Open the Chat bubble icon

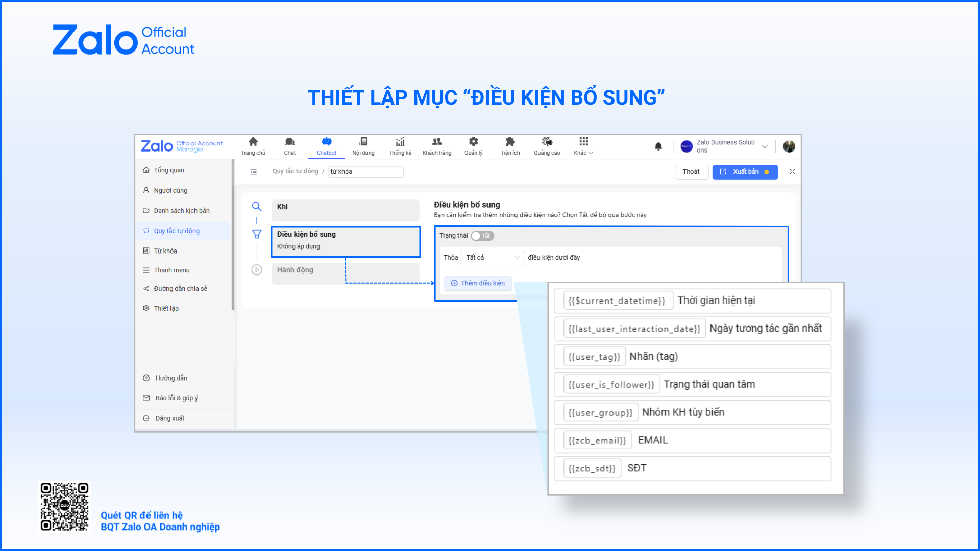(x=289, y=142)
